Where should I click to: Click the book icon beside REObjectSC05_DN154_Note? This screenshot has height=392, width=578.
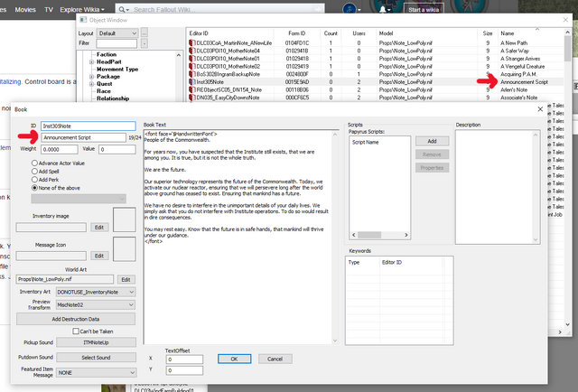click(x=191, y=89)
